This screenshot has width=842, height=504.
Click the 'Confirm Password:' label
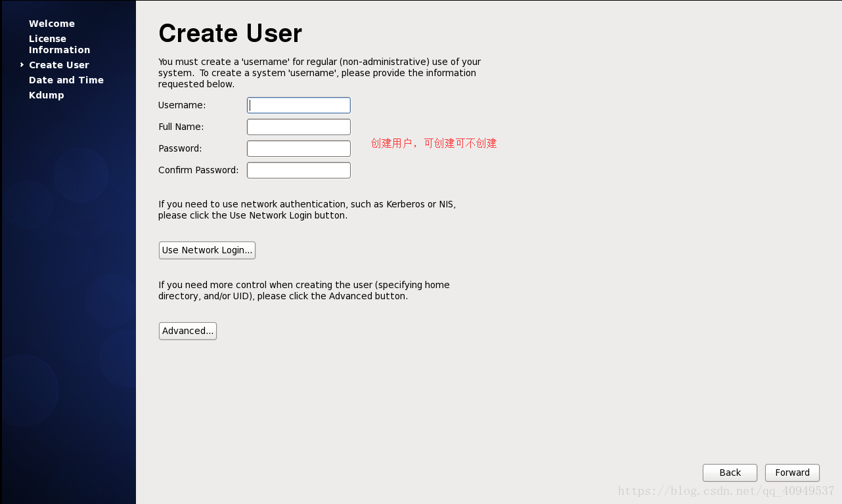click(198, 170)
